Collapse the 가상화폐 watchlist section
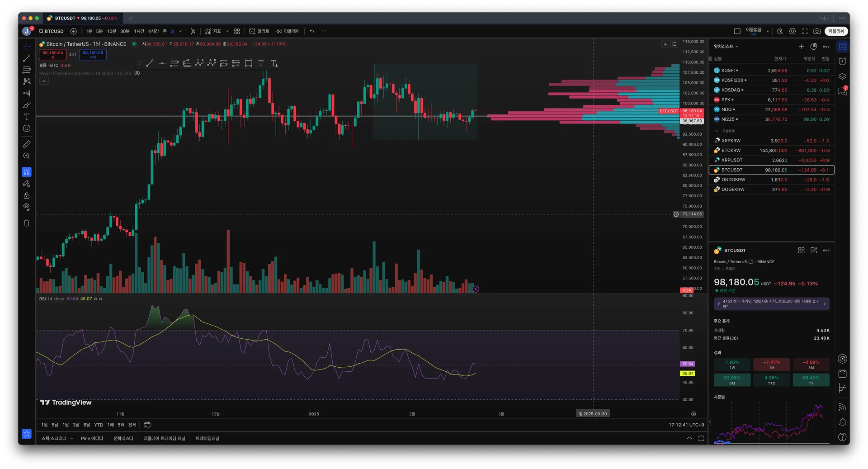This screenshot has width=868, height=469. [717, 131]
